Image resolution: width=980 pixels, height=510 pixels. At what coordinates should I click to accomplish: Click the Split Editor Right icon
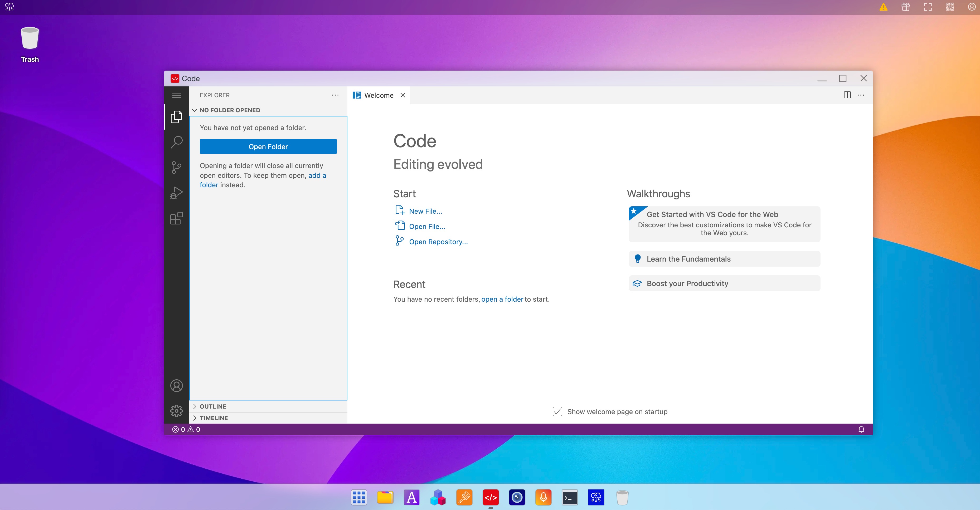847,95
